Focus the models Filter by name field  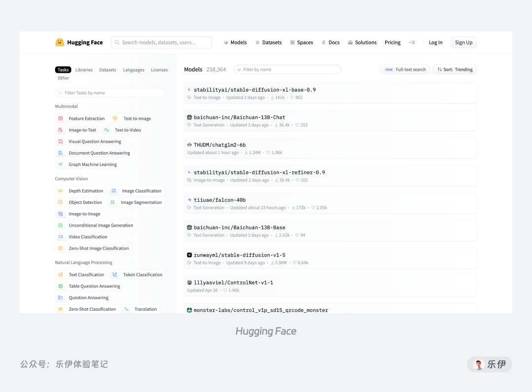(x=287, y=69)
